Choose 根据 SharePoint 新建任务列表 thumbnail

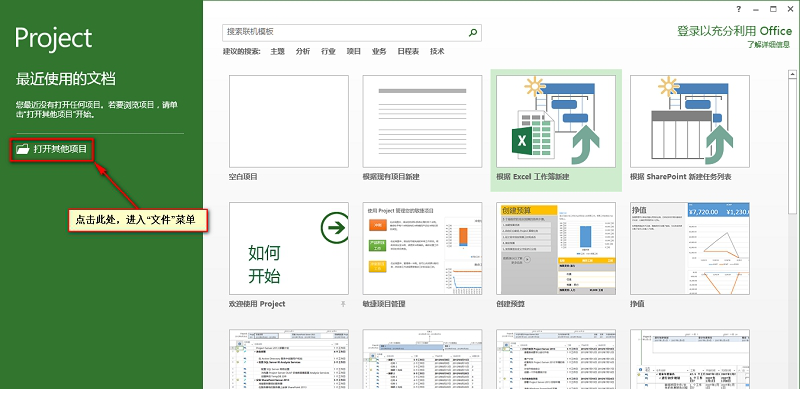(690, 121)
